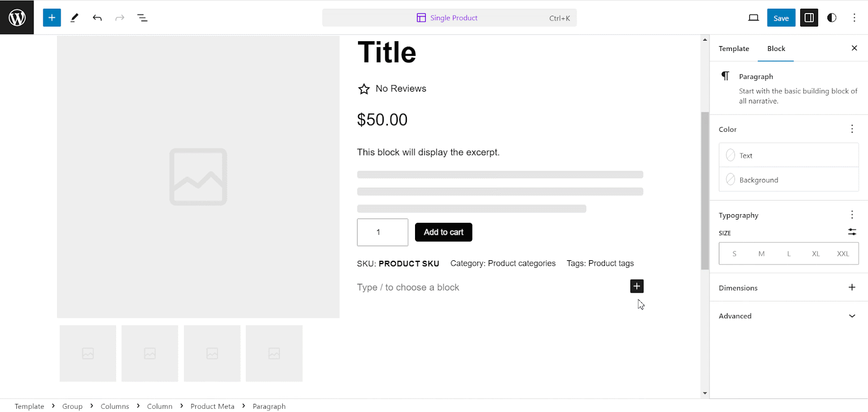Click the WordPress logo icon

coord(17,17)
